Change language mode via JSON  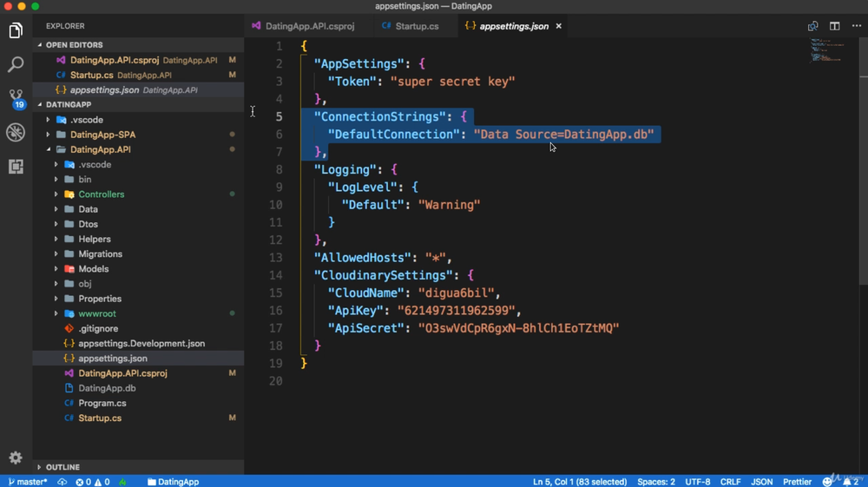[762, 482]
